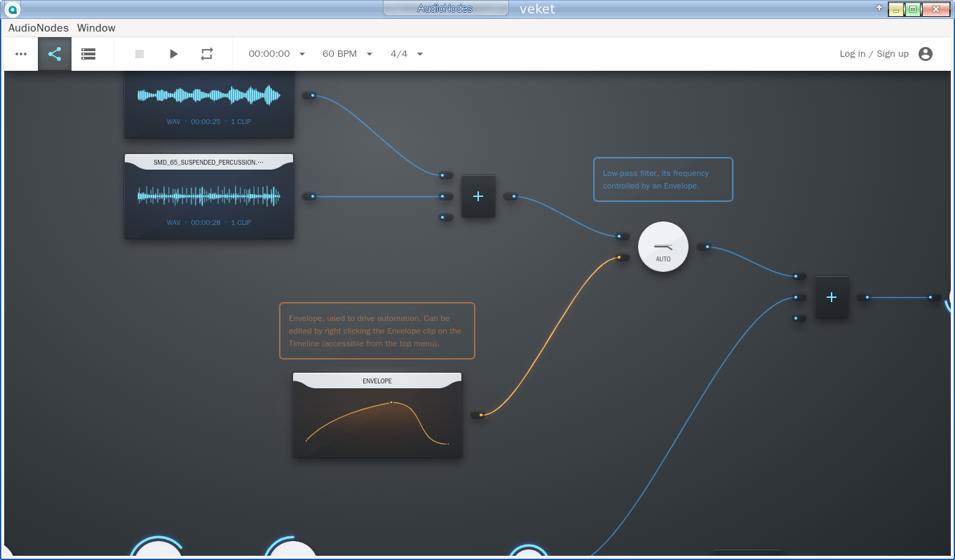955x560 pixels.
Task: Select the first summing plus node
Action: [x=478, y=196]
